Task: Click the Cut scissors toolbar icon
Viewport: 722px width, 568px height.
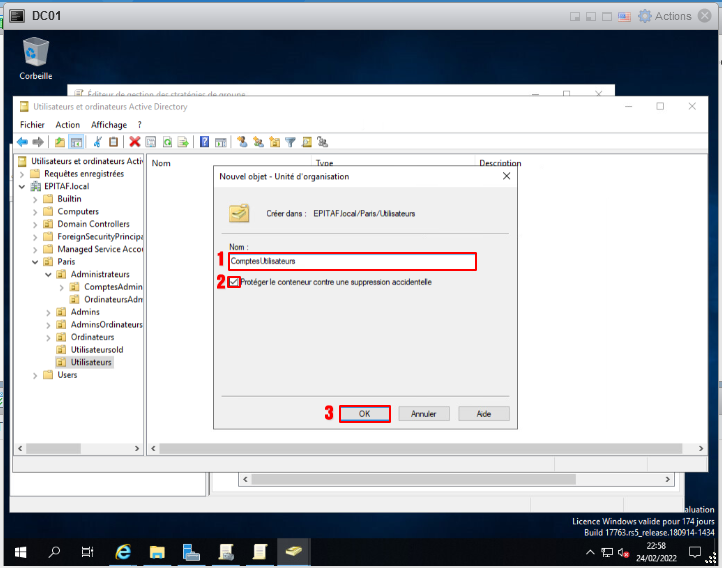Action: pyautogui.click(x=98, y=142)
